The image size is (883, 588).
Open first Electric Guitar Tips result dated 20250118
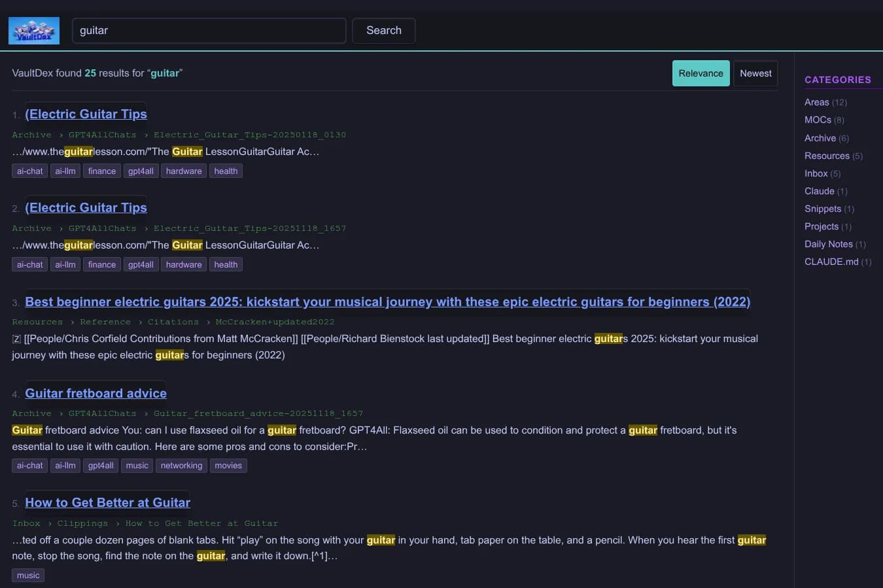tap(86, 114)
